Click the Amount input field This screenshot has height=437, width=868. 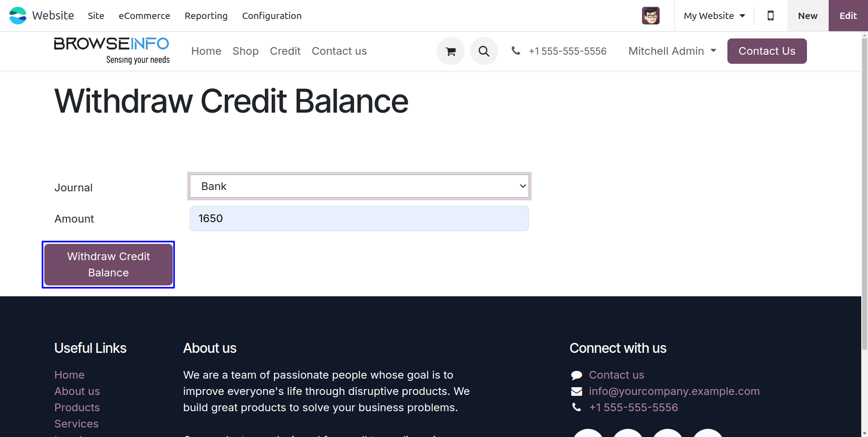359,218
